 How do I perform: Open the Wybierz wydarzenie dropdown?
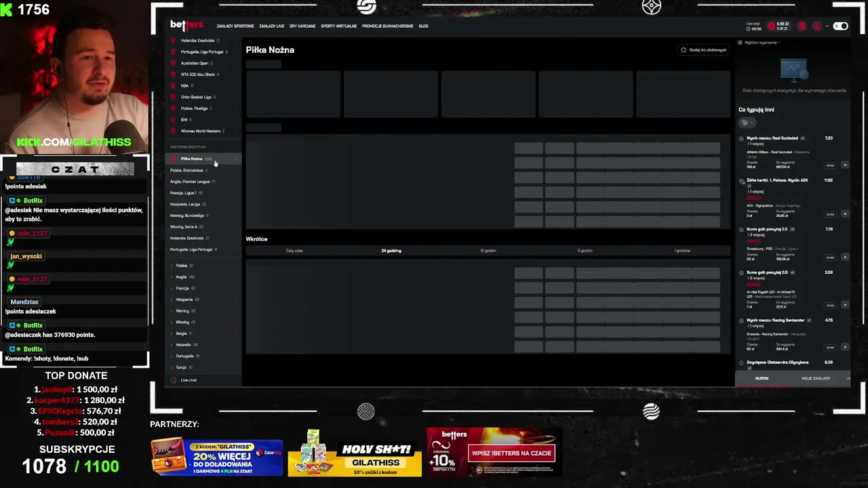tap(762, 43)
